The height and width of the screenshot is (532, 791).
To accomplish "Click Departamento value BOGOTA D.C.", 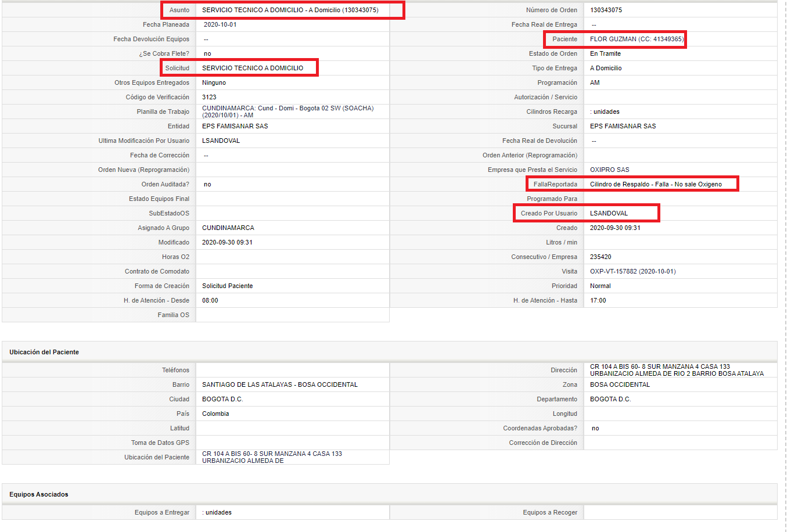I will click(610, 399).
